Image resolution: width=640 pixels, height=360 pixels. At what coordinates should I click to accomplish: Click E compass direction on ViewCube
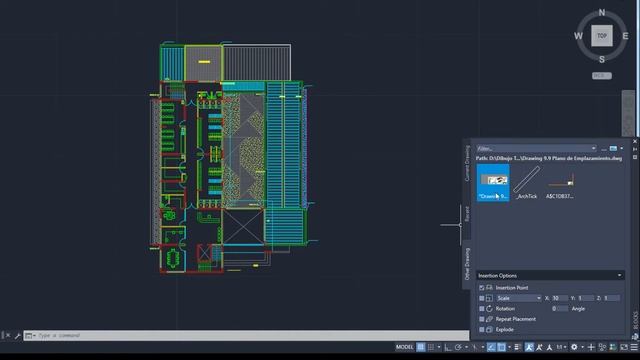pyautogui.click(x=625, y=36)
